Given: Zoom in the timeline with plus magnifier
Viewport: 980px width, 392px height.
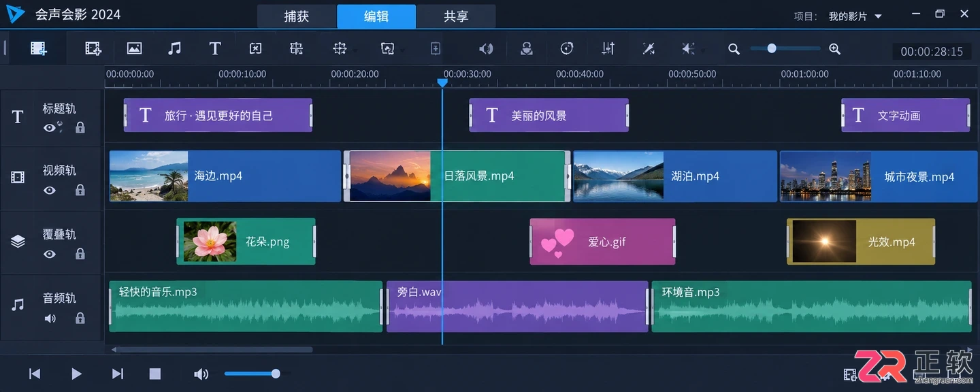Looking at the screenshot, I should [x=835, y=49].
